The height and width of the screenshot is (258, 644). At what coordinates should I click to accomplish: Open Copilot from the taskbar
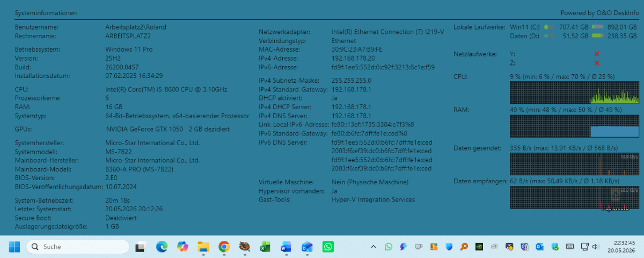click(x=182, y=247)
